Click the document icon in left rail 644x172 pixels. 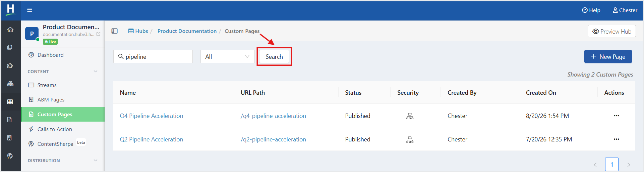10,120
